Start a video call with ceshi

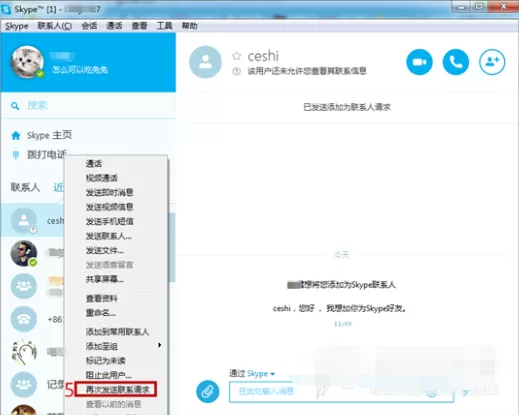click(419, 62)
